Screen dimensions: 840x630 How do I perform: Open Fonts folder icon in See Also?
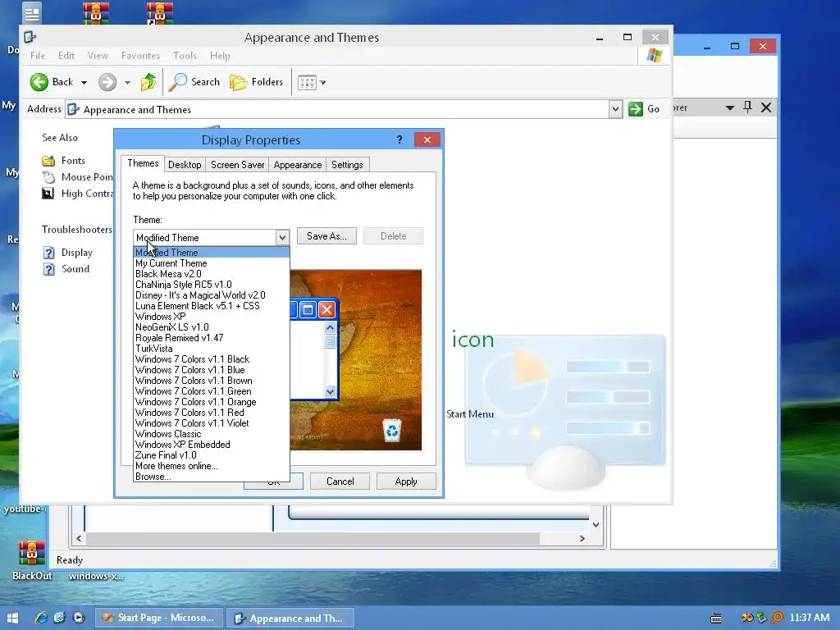point(48,161)
